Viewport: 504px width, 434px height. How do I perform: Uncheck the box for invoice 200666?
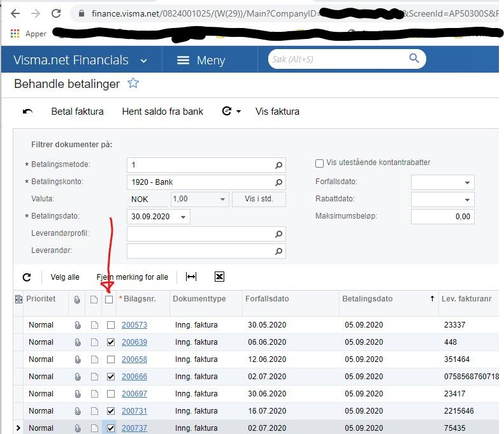pyautogui.click(x=111, y=377)
